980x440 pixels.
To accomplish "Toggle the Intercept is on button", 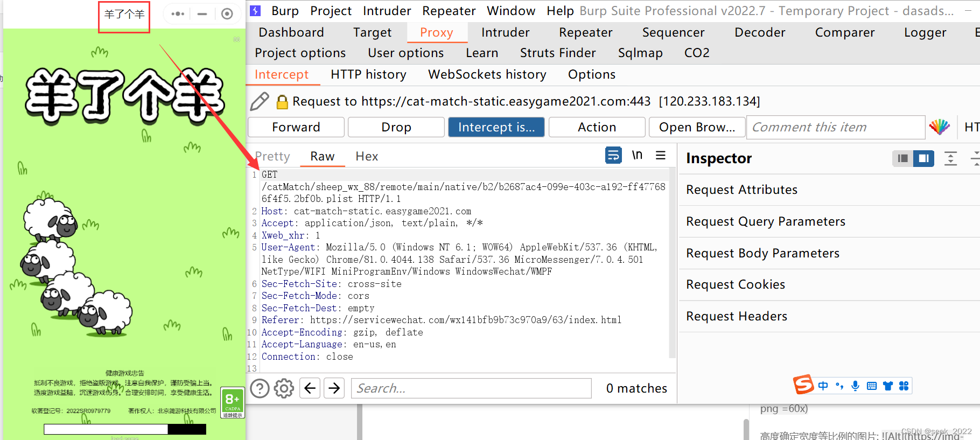I will pyautogui.click(x=496, y=127).
